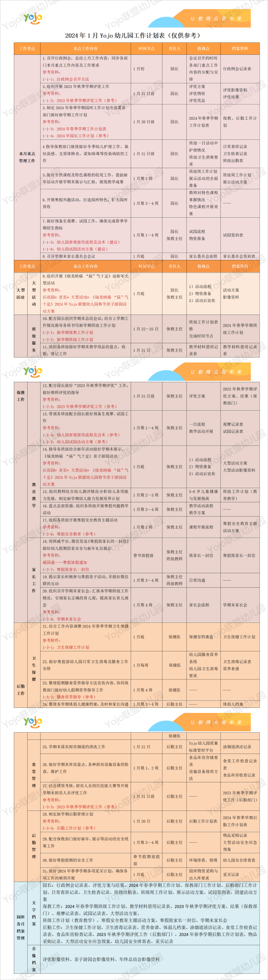Open reference 1-2-5：幼儿园试园活动方案（参考）
This screenshot has height=980, width=268.
pyautogui.click(x=75, y=442)
